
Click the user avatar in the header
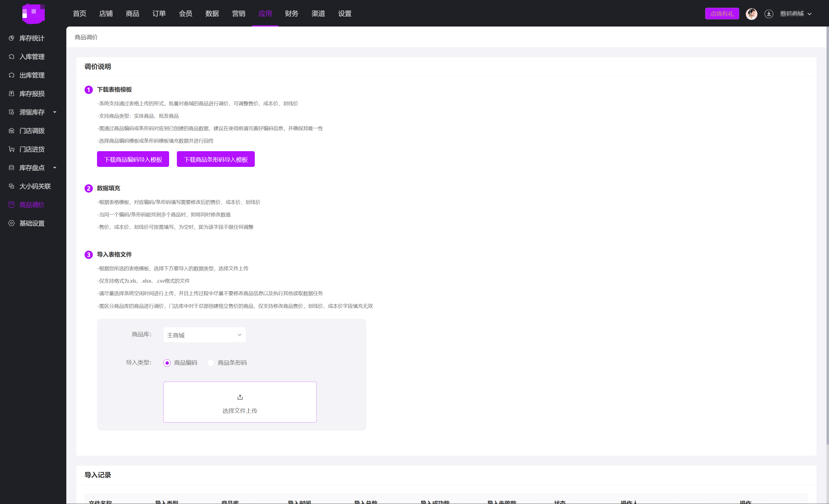751,14
